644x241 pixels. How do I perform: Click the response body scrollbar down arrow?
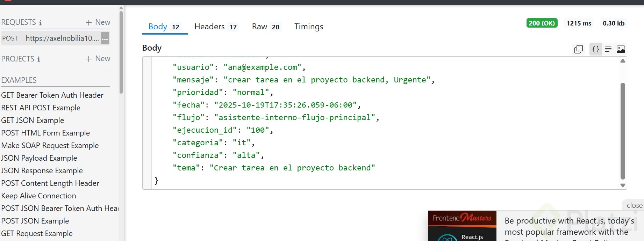[x=623, y=185]
